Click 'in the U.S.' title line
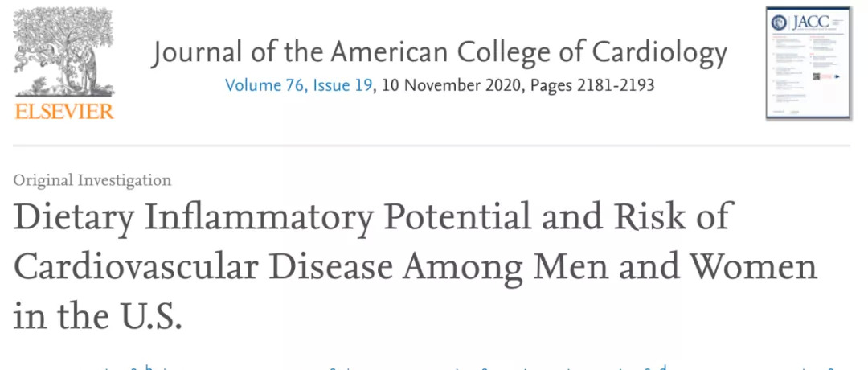The width and height of the screenshot is (868, 370). [x=97, y=316]
